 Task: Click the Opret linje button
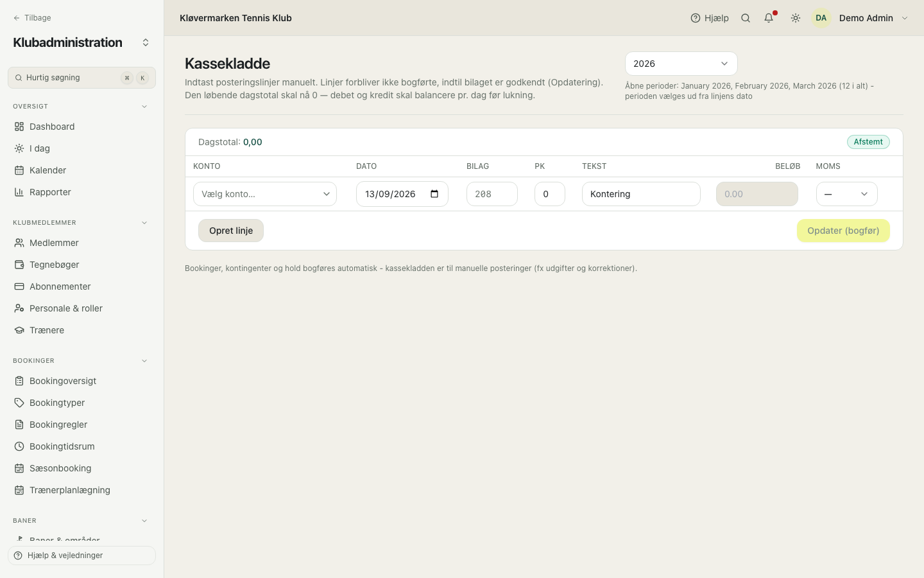[x=231, y=231]
